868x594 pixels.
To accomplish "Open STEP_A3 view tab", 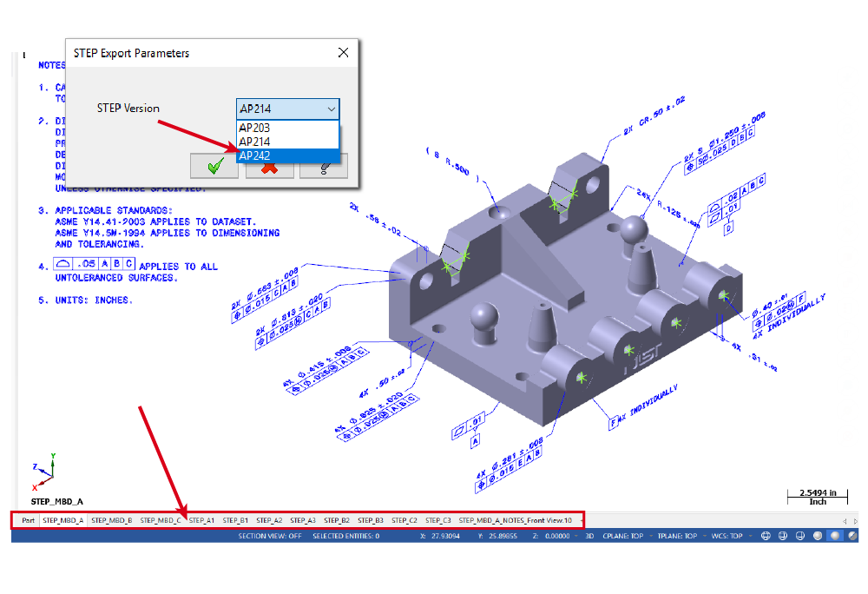I will 303,520.
